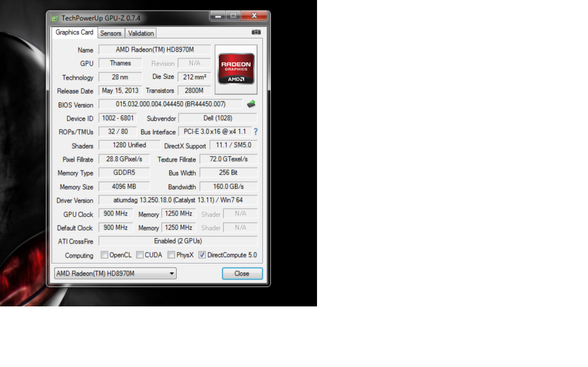Open the AMD Radeon HD8970M GPU dropdown
The image size is (588, 367).
[x=116, y=273]
